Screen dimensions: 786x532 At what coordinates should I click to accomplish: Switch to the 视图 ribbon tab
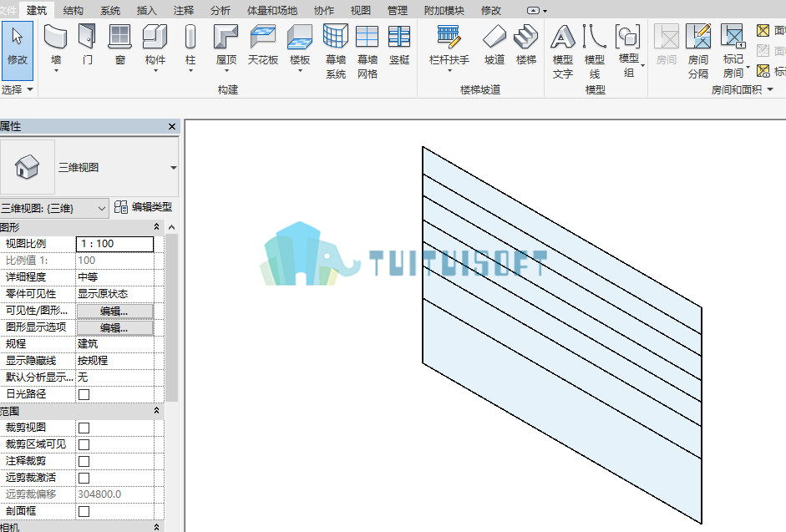tap(360, 10)
